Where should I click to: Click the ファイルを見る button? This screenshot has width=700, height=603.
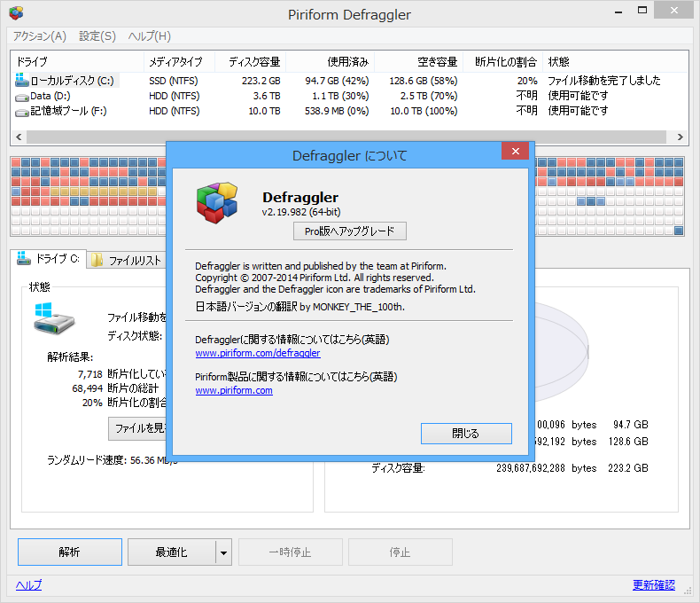137,428
